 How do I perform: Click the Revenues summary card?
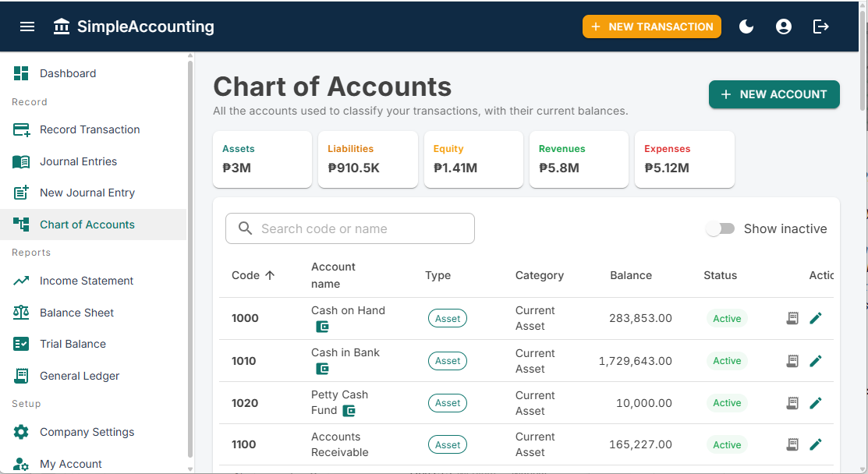tap(579, 159)
